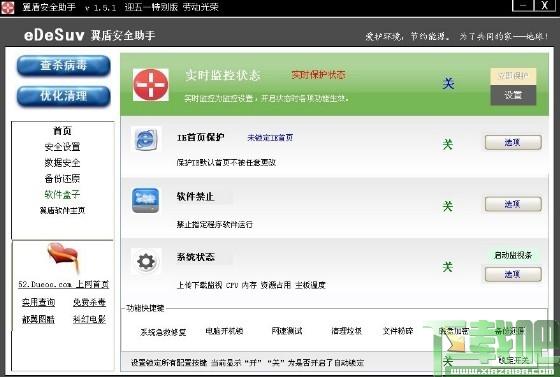Toggle the 关 status of 实时监控状态

coord(448,84)
